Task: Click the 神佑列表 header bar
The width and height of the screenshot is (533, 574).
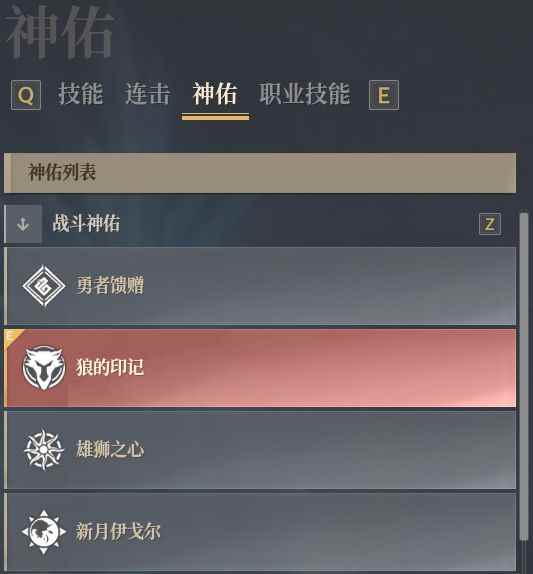Action: click(260, 173)
